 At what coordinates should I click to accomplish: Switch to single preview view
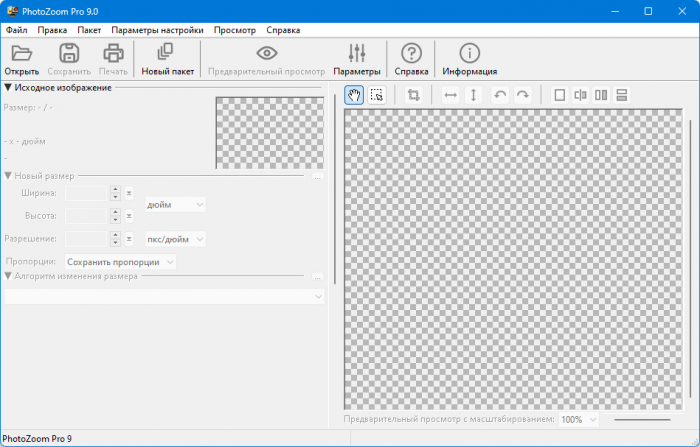pyautogui.click(x=559, y=95)
